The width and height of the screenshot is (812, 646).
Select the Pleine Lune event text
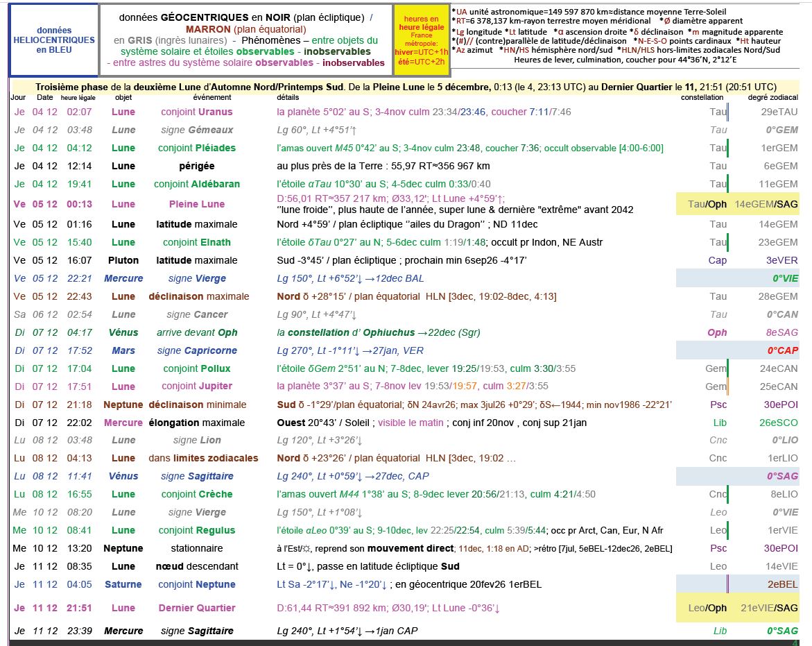(198, 204)
